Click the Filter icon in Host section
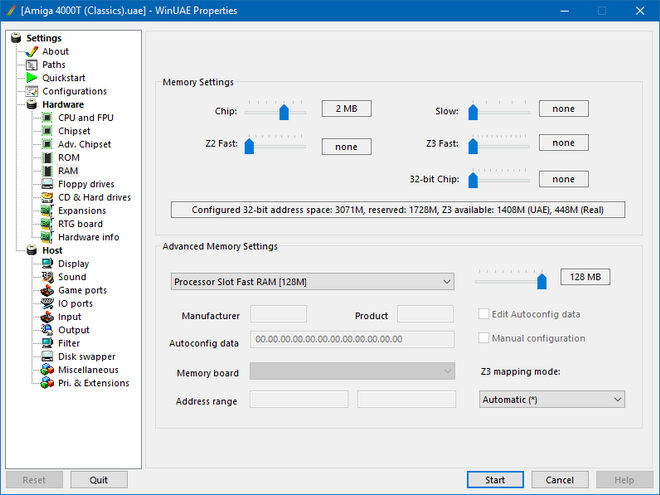The height and width of the screenshot is (495, 660). pyautogui.click(x=47, y=343)
